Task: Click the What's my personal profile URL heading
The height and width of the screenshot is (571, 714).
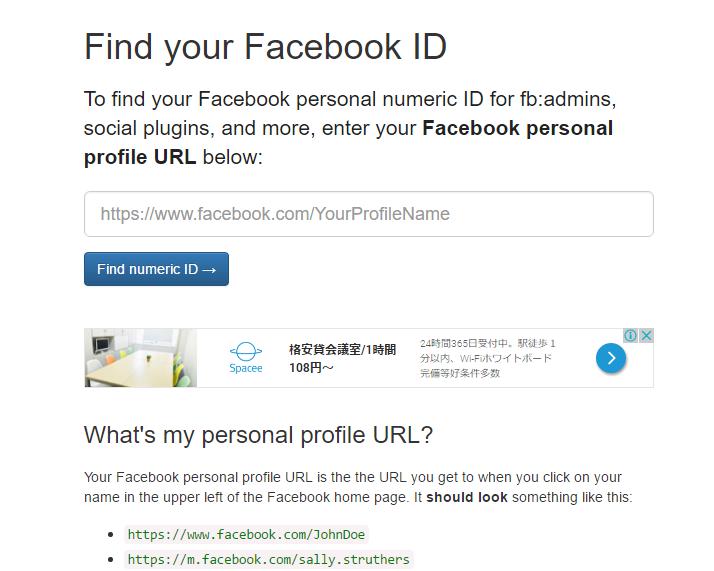Action: click(258, 435)
